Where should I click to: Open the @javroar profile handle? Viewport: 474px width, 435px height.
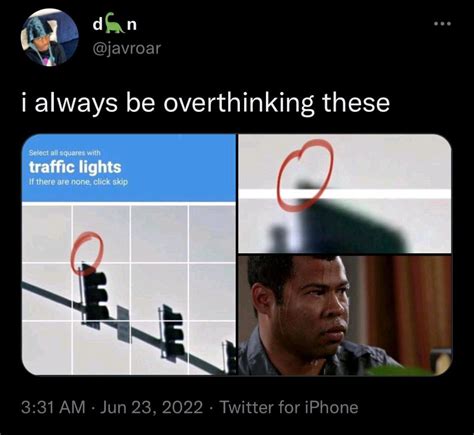tap(126, 48)
